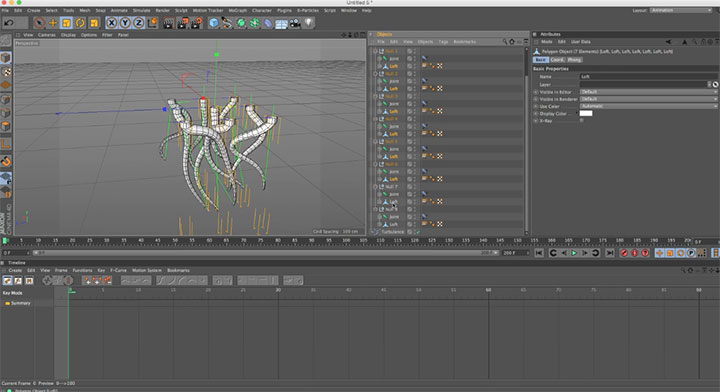
Task: Collapse the Null 2 hierarchy in Objects
Action: click(375, 74)
